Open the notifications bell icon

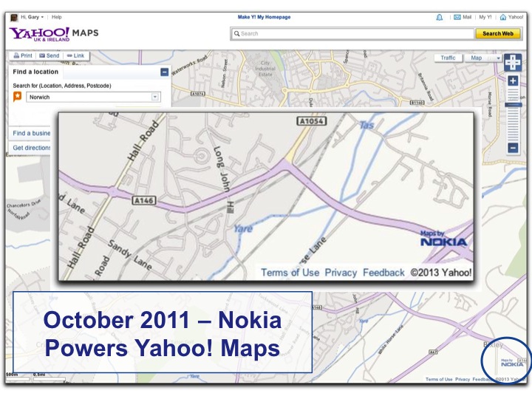pos(440,17)
